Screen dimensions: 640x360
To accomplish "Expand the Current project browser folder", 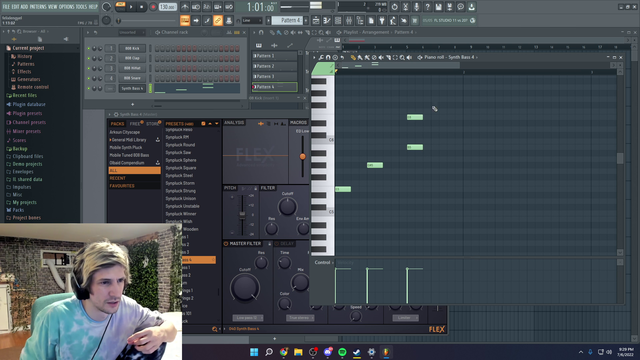I will click(28, 48).
